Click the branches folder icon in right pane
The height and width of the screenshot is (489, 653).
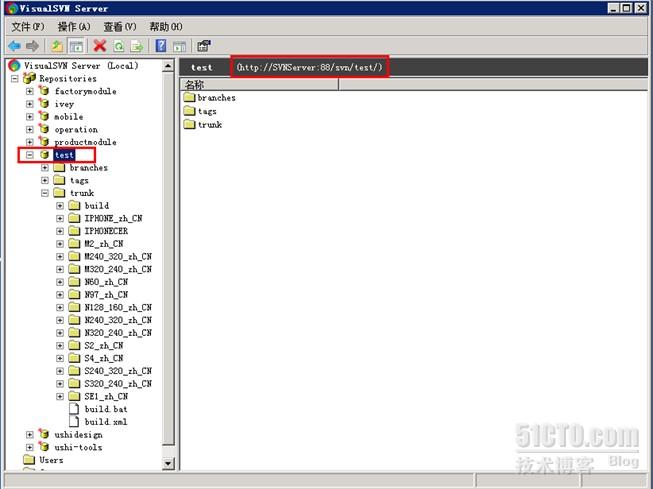point(189,97)
